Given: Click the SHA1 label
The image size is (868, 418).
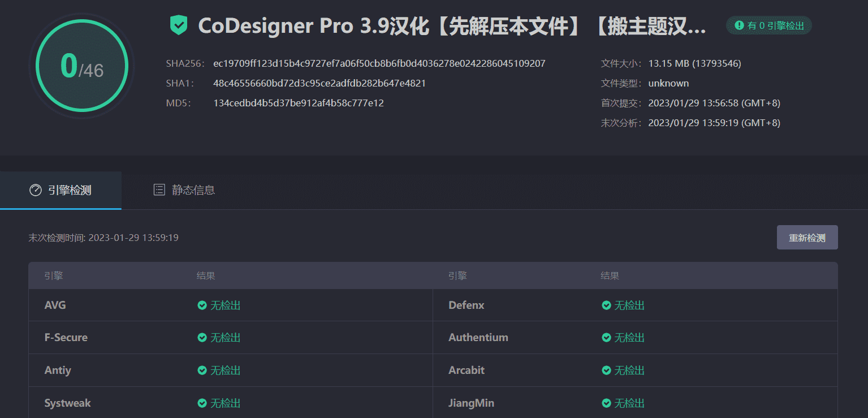Looking at the screenshot, I should (x=180, y=83).
